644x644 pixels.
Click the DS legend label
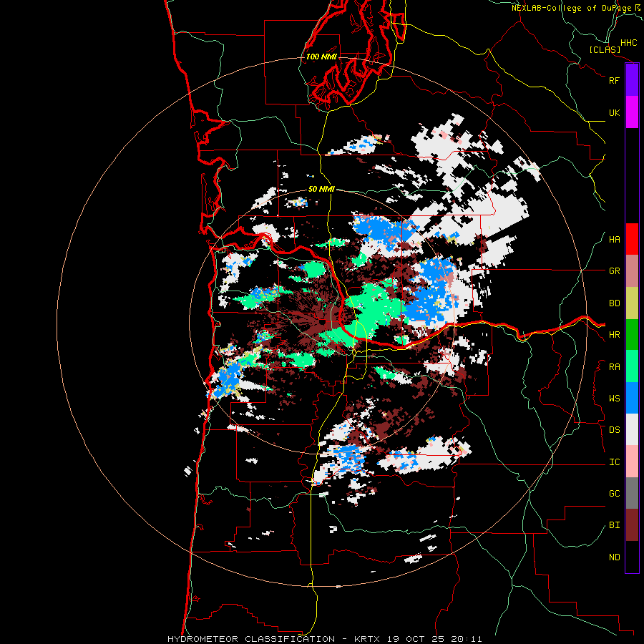click(614, 430)
